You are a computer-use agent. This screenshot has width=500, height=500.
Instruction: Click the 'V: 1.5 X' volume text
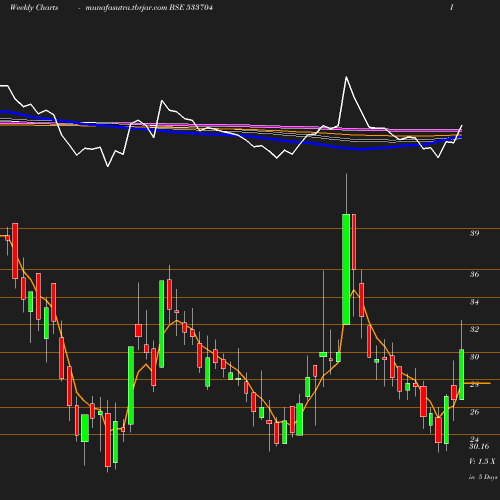point(482,461)
